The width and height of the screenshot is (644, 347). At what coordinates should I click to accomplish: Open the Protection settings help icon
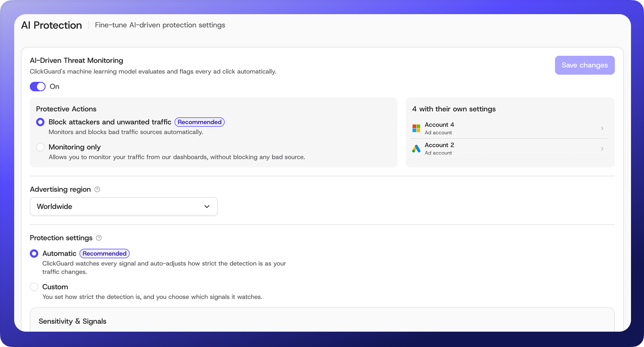pyautogui.click(x=99, y=238)
